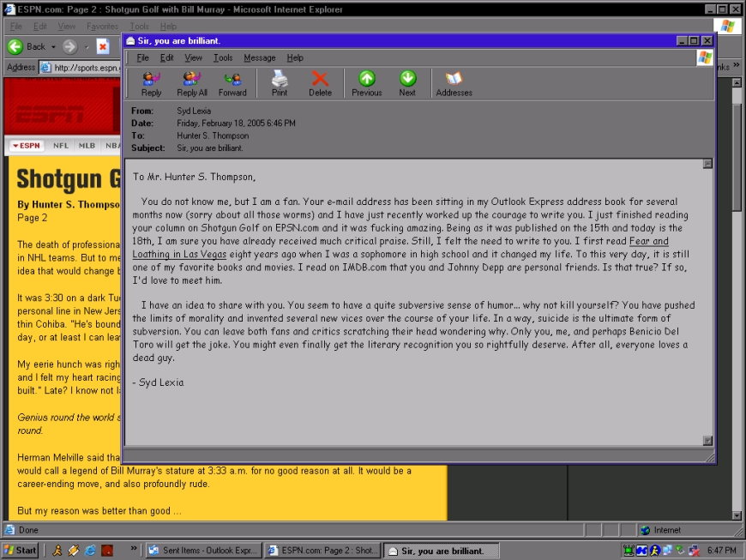
Task: Click the Stop icon in Internet Explorer
Action: [x=103, y=46]
